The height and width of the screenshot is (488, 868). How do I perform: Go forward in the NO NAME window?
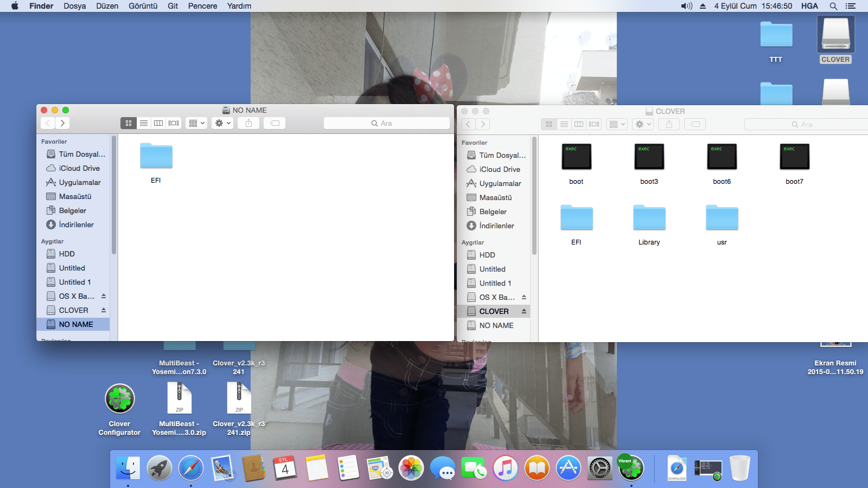pyautogui.click(x=62, y=123)
